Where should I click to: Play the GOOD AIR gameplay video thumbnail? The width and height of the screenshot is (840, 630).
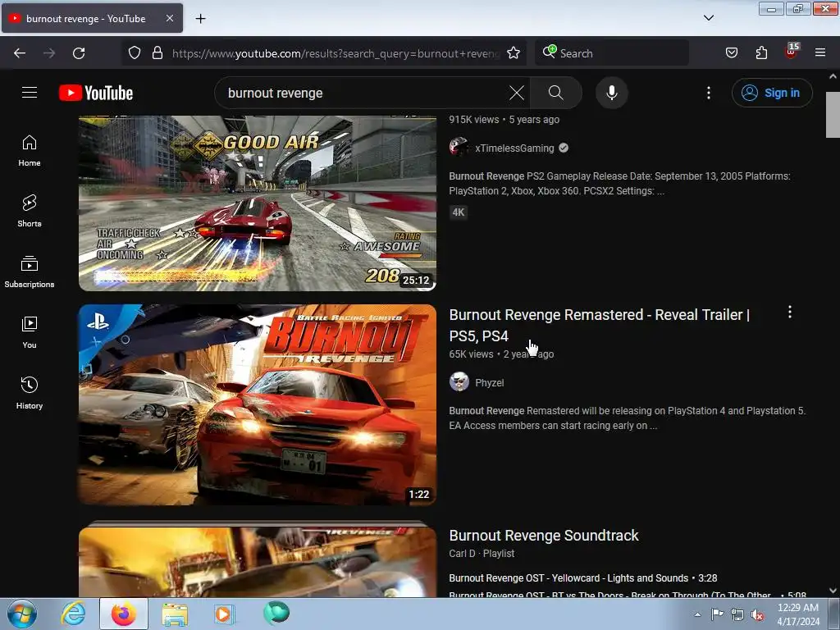tap(257, 203)
